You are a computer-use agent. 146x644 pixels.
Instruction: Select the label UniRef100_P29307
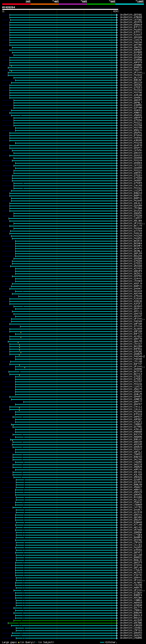click(131, 35)
